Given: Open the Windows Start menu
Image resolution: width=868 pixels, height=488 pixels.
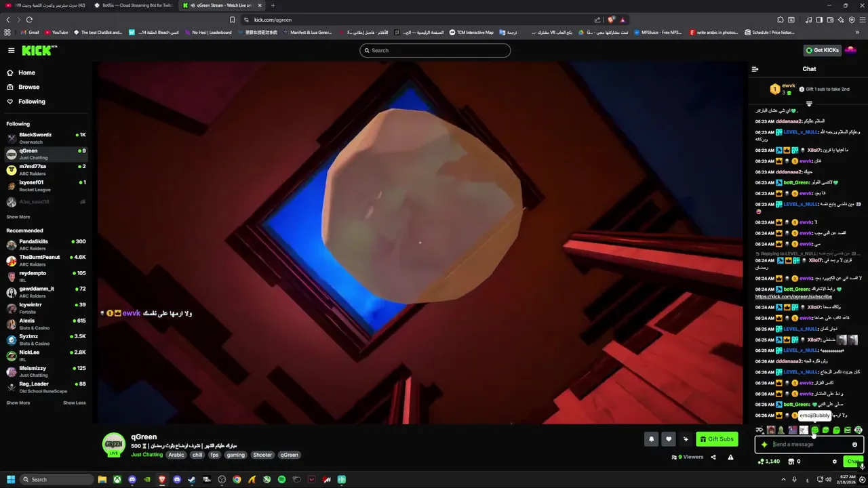Looking at the screenshot, I should coord(11,480).
